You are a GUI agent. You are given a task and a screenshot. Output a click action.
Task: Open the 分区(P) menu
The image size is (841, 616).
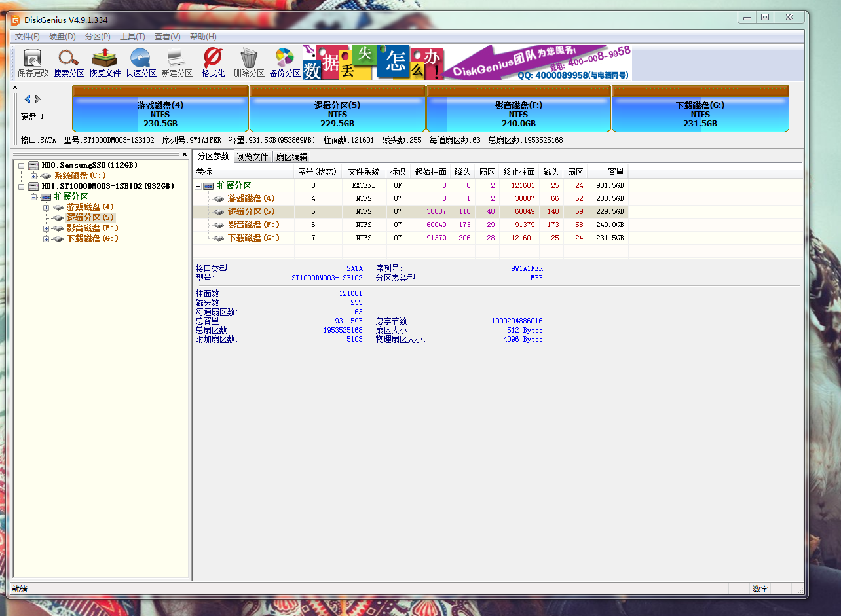tap(98, 37)
